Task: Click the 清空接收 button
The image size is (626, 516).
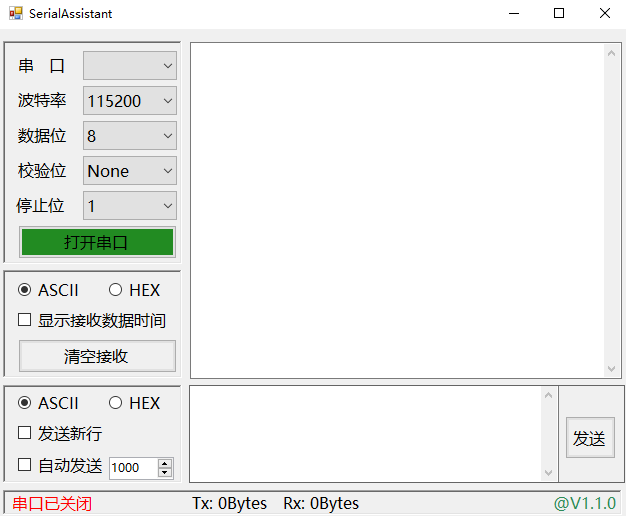Action: [x=97, y=356]
